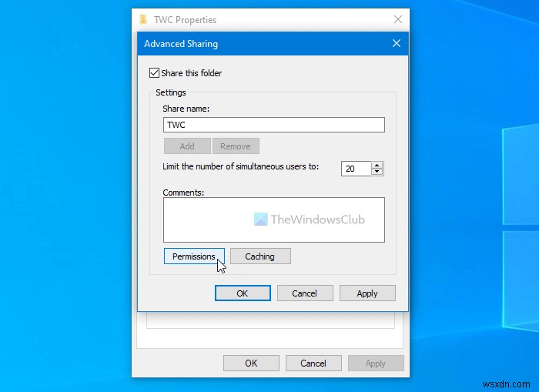Confirm Advanced Sharing with OK
The height and width of the screenshot is (392, 539).
tap(243, 293)
